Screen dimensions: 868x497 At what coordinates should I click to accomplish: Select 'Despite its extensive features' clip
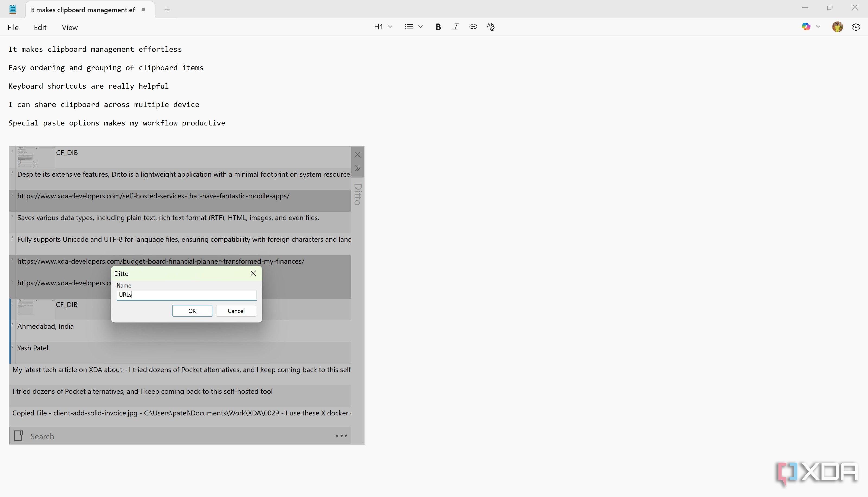pos(181,179)
